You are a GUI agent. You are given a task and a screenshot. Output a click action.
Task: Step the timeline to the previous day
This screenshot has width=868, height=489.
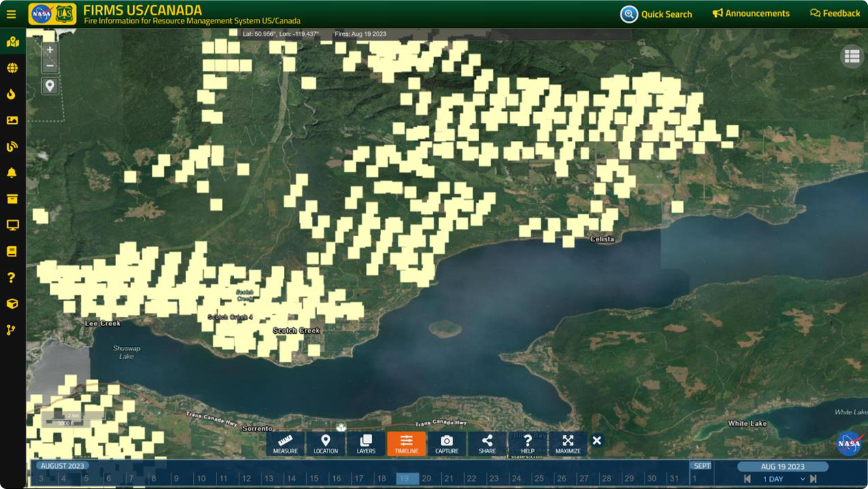[x=747, y=479]
